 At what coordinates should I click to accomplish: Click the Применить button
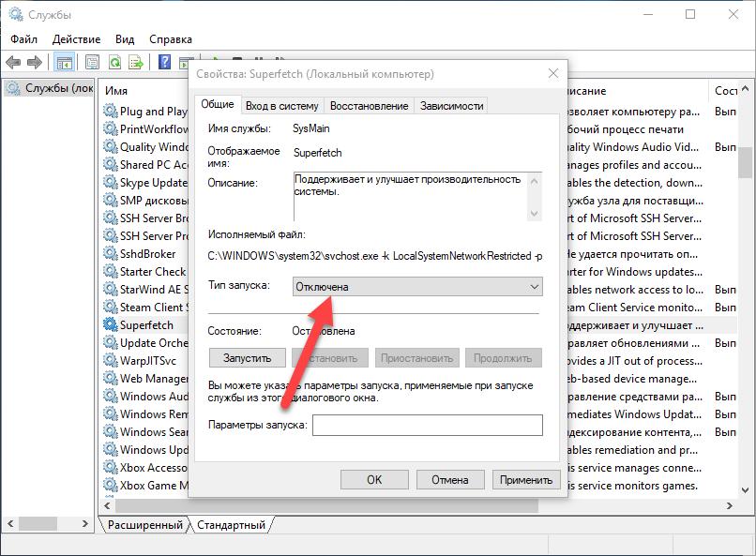coord(526,480)
